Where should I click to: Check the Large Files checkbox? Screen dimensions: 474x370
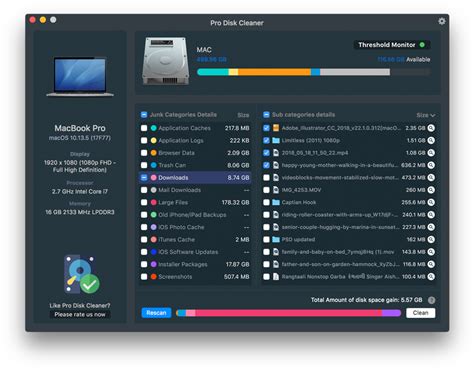144,202
